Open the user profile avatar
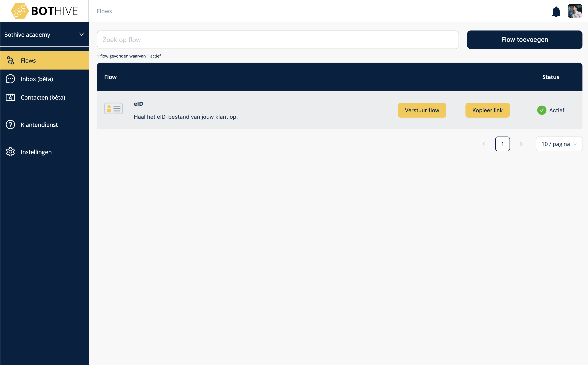 click(575, 11)
